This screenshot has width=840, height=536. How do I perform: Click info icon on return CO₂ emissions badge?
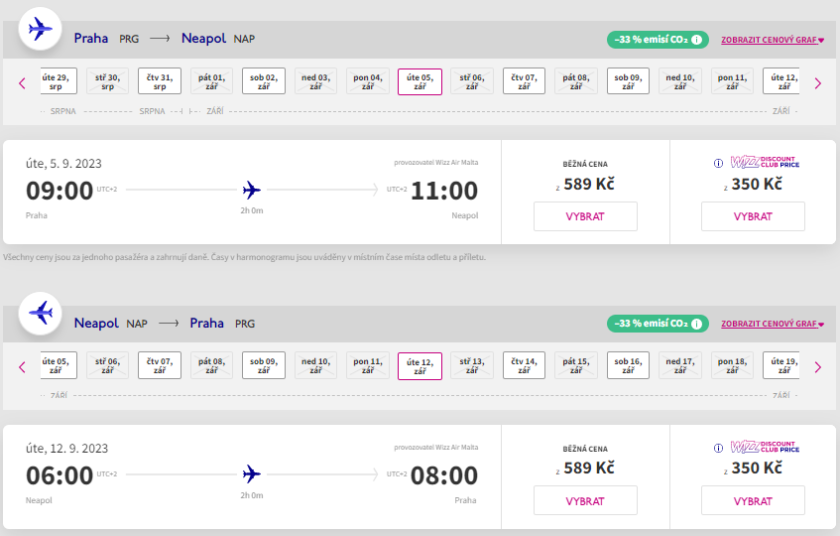click(697, 324)
